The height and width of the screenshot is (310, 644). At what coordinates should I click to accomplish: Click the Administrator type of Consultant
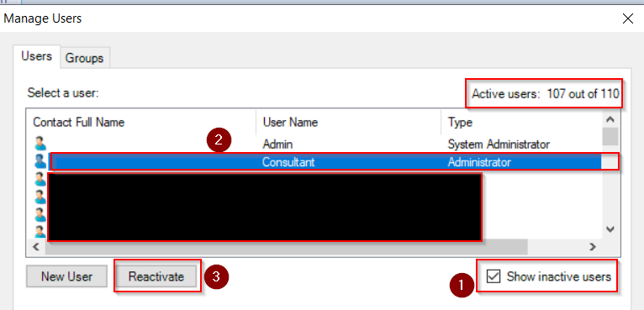click(479, 162)
